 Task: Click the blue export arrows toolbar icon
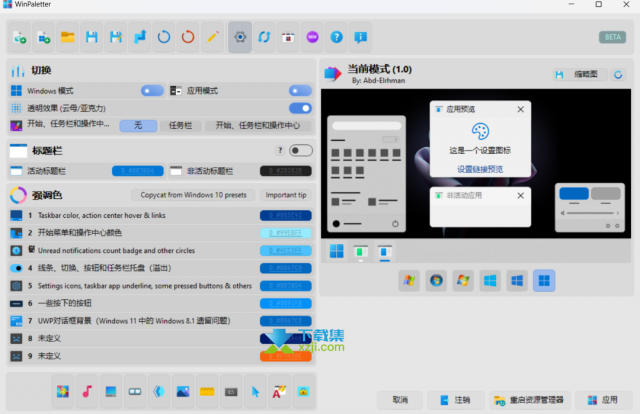pyautogui.click(x=140, y=38)
